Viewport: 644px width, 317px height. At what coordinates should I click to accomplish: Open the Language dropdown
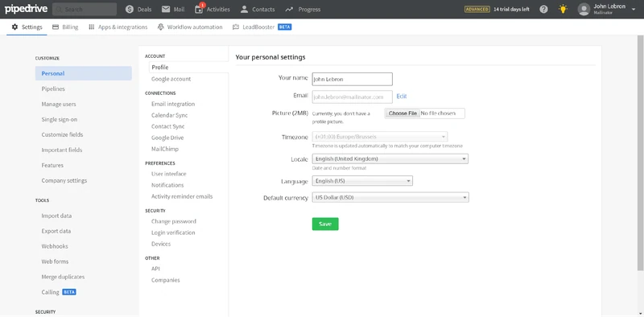pyautogui.click(x=362, y=181)
